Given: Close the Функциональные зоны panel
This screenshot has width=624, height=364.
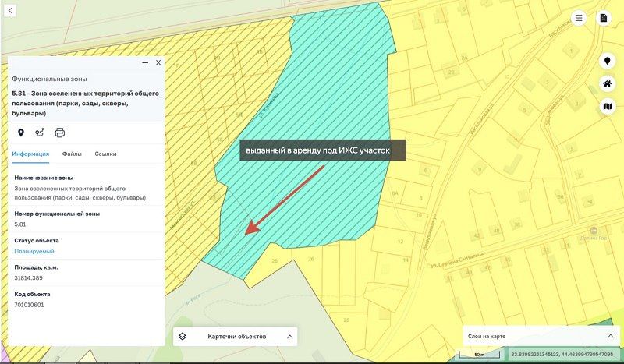Looking at the screenshot, I should tap(158, 62).
